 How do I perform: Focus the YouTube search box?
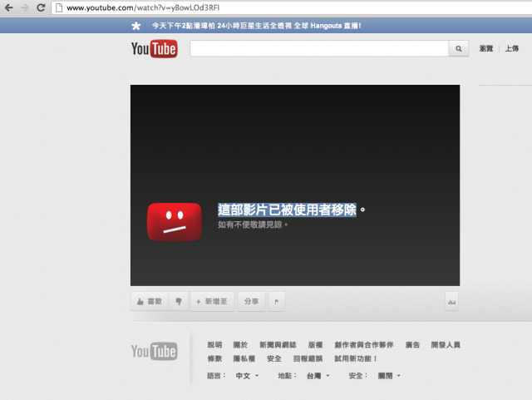click(x=319, y=48)
